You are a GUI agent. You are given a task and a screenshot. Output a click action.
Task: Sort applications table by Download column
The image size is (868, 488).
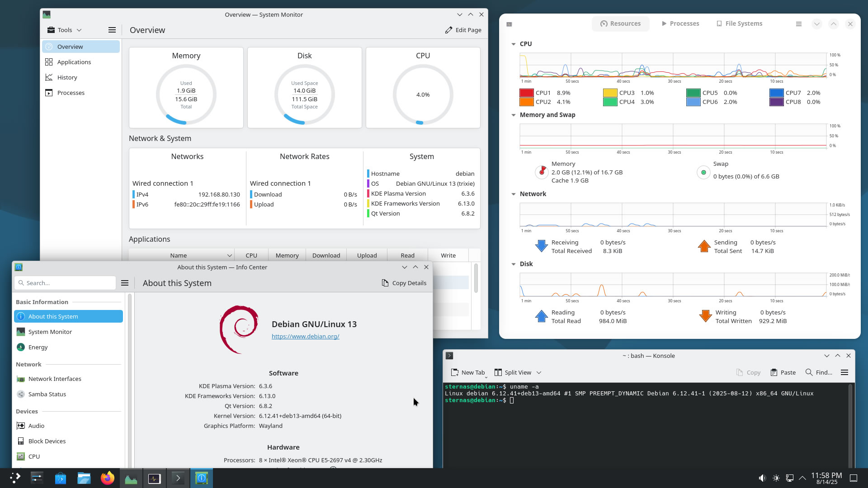326,255
